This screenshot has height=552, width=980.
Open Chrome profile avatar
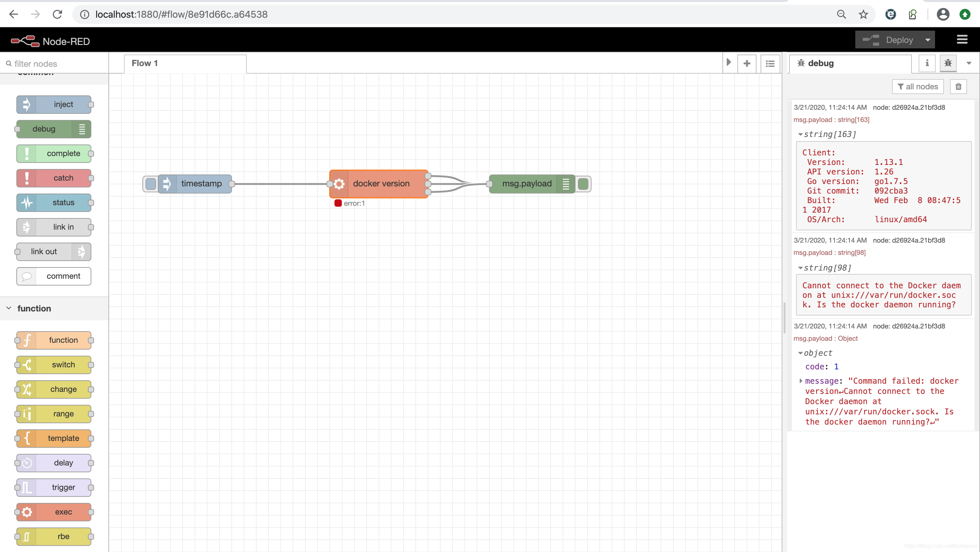coord(943,14)
